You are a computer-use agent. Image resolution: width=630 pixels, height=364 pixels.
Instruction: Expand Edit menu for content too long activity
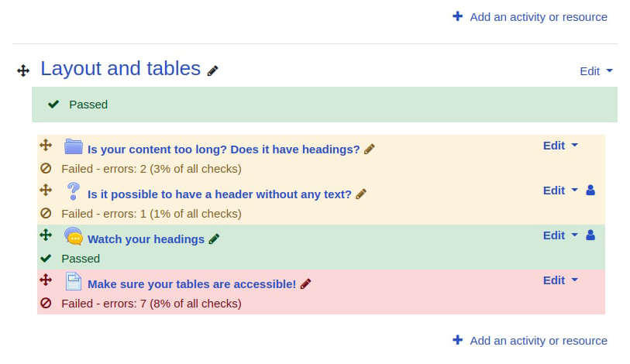(x=560, y=146)
